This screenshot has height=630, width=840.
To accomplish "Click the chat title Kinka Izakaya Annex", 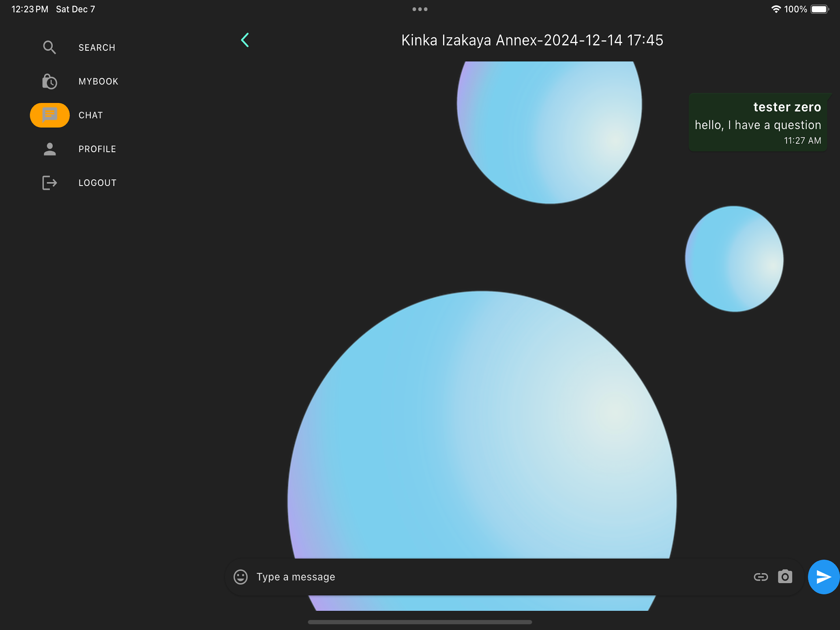I will pyautogui.click(x=532, y=40).
